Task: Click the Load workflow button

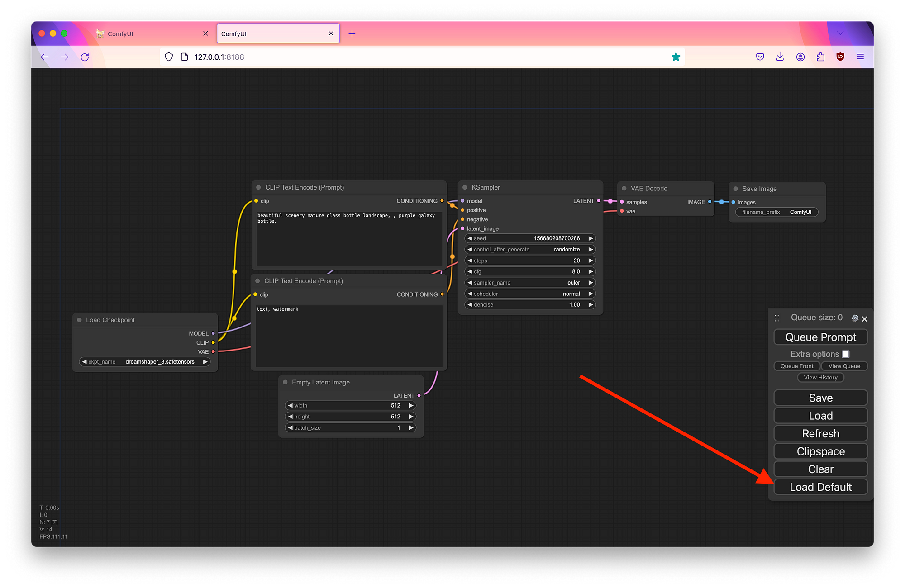Action: click(820, 416)
